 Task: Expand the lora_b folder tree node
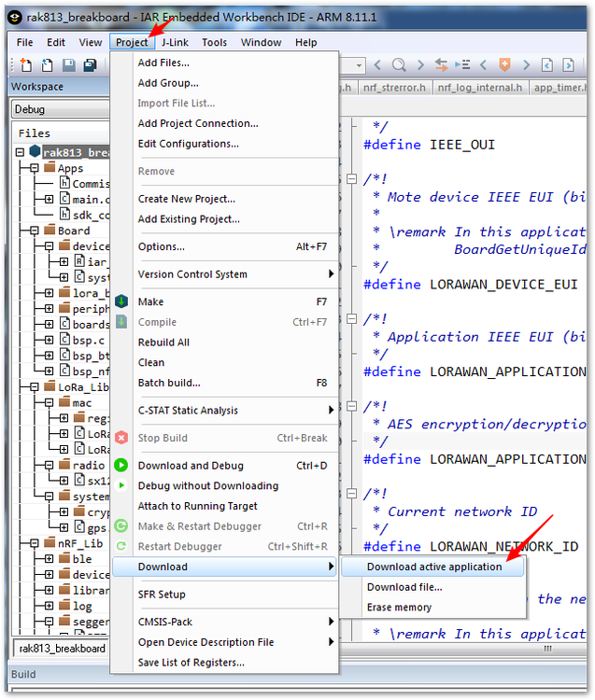pyautogui.click(x=50, y=293)
